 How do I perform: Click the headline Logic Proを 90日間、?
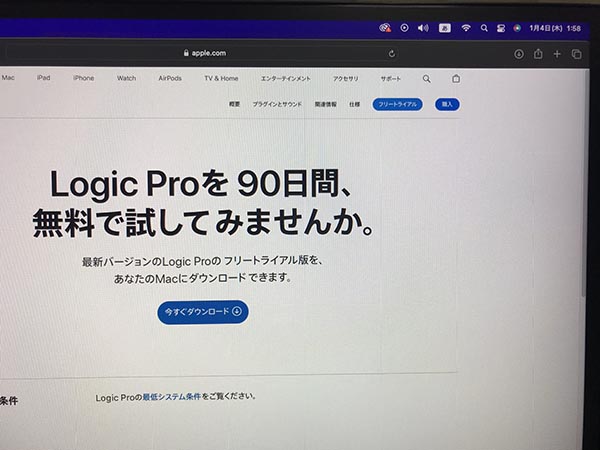(201, 184)
